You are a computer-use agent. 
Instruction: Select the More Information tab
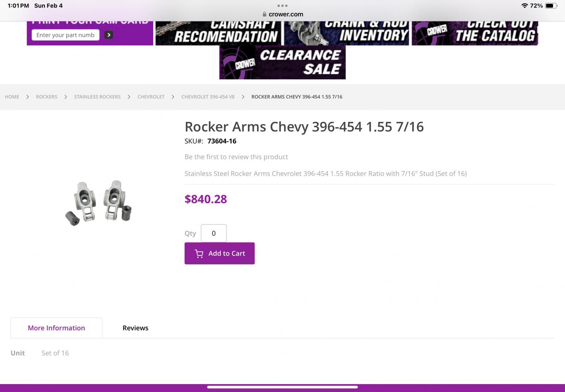56,328
